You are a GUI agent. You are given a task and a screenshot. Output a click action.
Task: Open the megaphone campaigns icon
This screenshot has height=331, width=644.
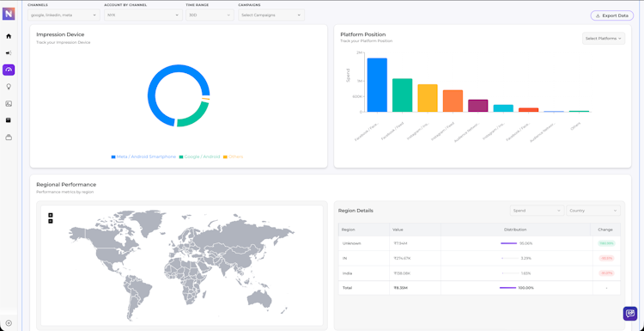click(x=9, y=53)
